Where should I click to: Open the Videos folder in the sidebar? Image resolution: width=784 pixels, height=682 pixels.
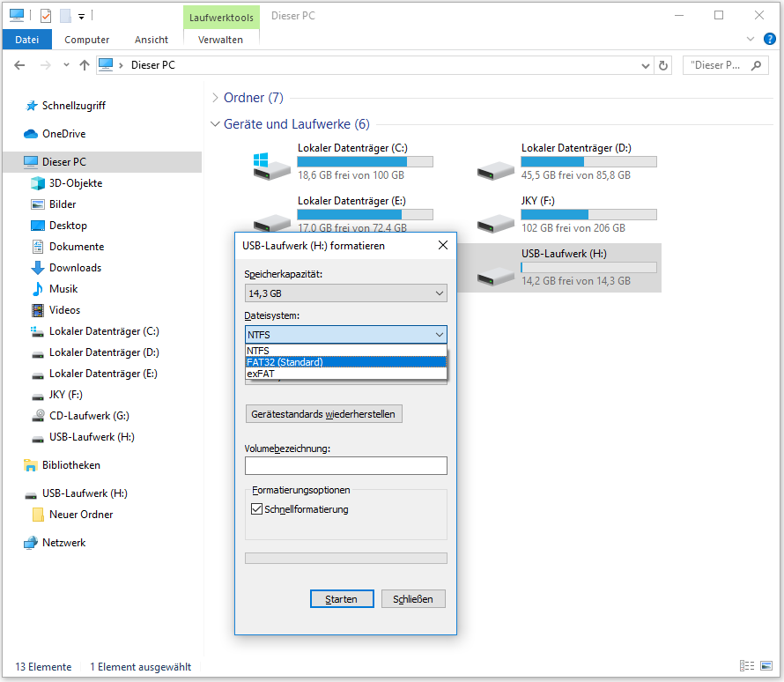(64, 310)
